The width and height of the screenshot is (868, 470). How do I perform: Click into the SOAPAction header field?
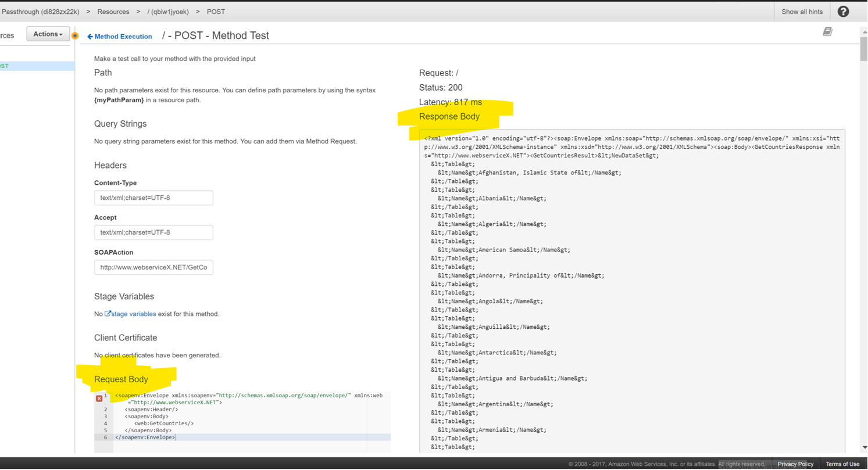tap(153, 267)
